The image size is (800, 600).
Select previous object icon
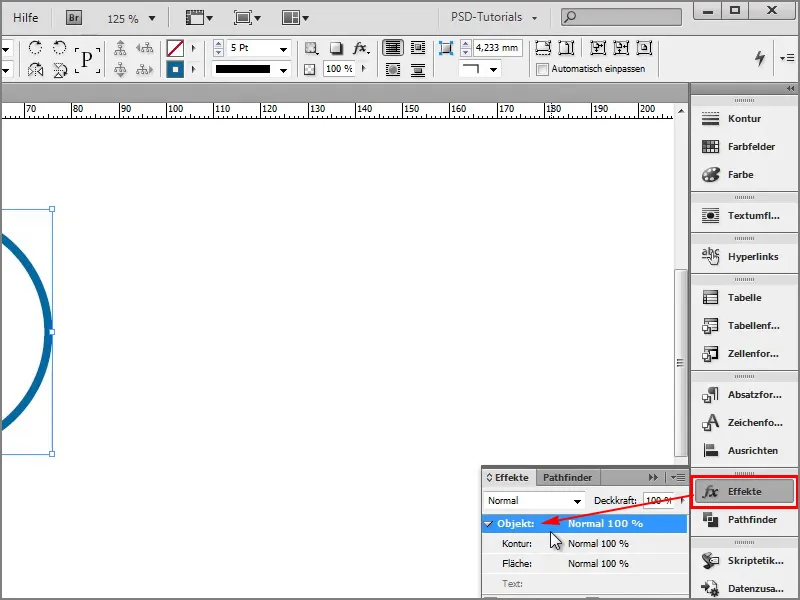click(145, 48)
